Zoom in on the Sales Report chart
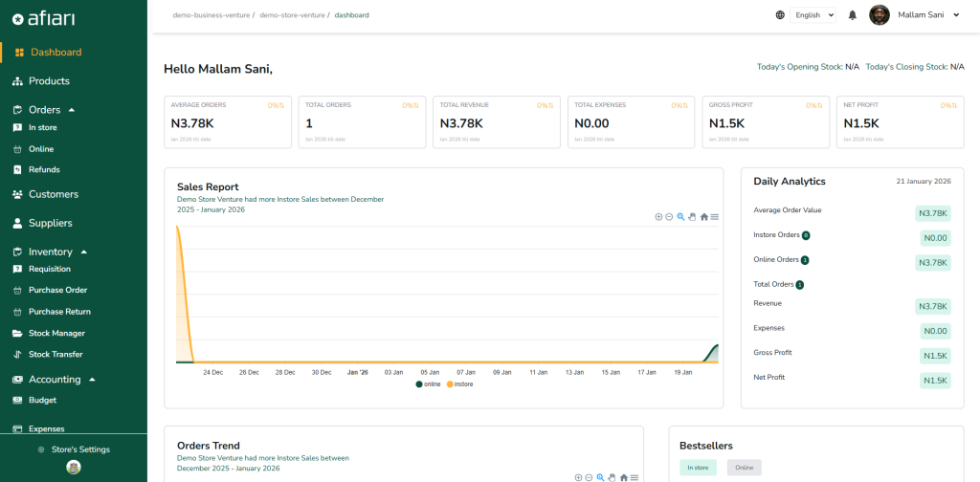Image resolution: width=980 pixels, height=482 pixels. [x=658, y=217]
